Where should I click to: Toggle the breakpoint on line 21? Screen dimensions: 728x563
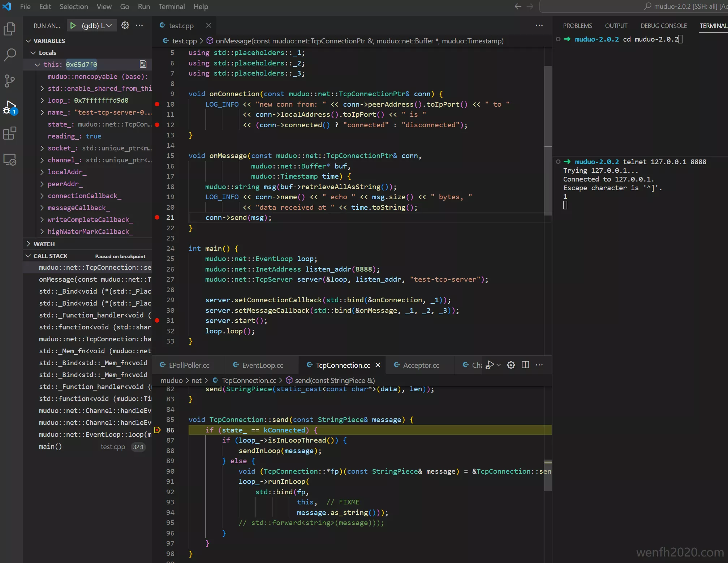[x=157, y=217]
